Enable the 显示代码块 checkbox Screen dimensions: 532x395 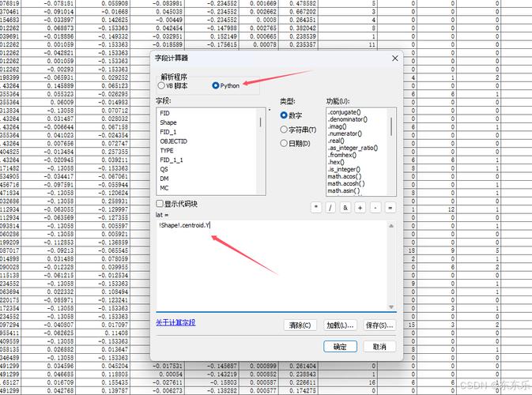click(160, 204)
